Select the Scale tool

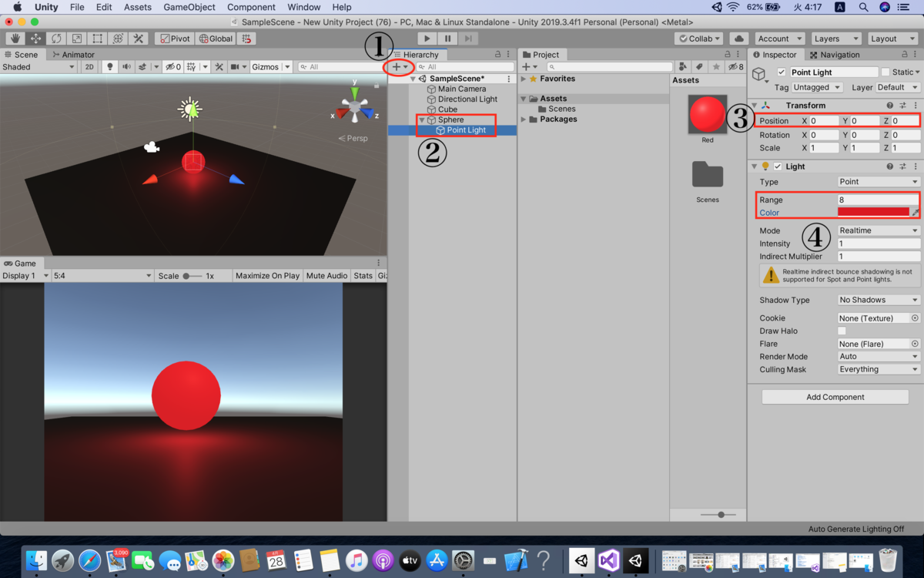click(x=77, y=39)
